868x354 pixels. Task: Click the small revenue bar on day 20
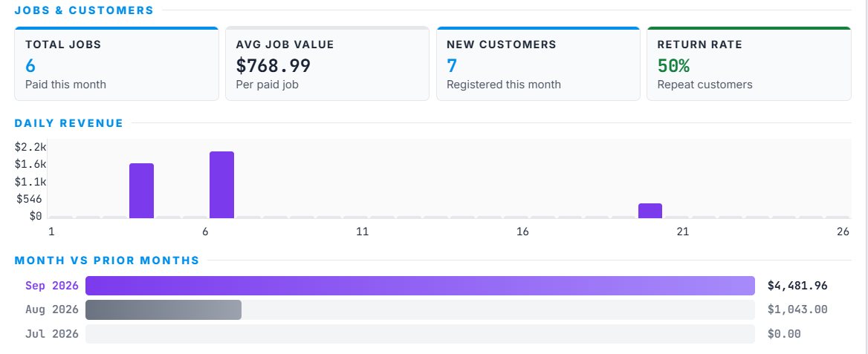click(650, 211)
